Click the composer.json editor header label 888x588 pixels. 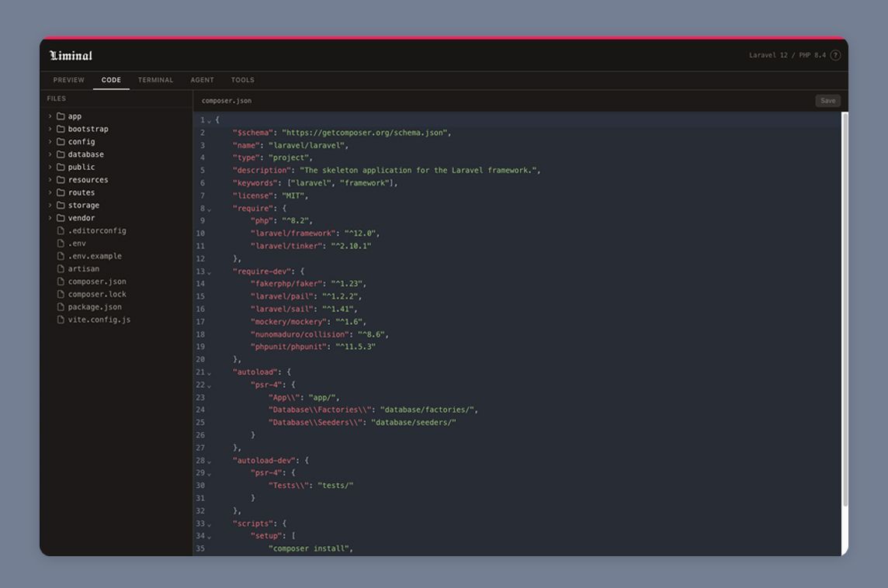[227, 101]
